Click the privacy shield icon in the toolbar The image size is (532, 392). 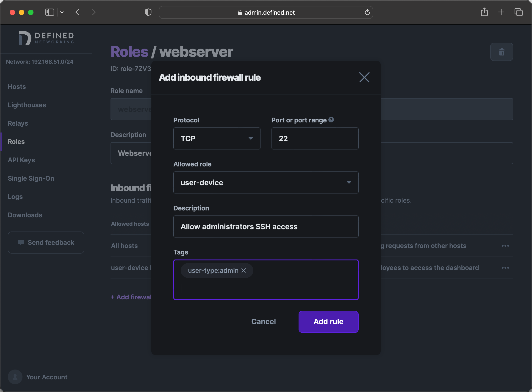[148, 12]
